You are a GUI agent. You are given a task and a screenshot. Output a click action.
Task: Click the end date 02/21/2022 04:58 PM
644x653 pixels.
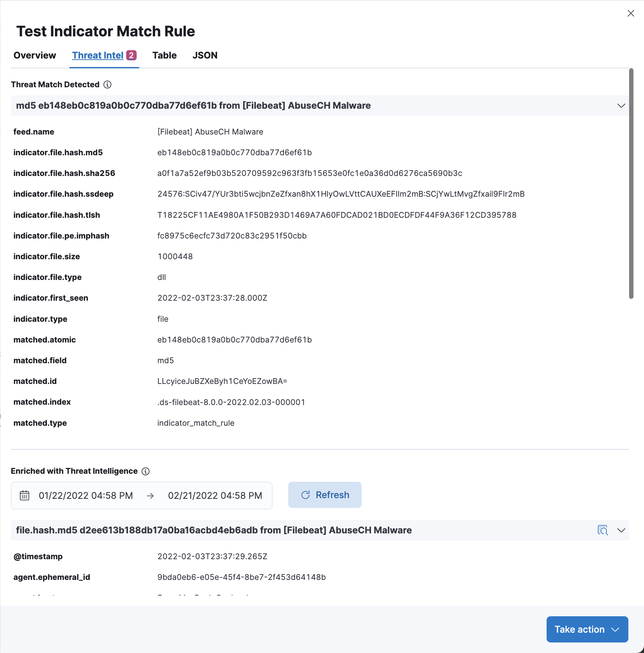(215, 496)
